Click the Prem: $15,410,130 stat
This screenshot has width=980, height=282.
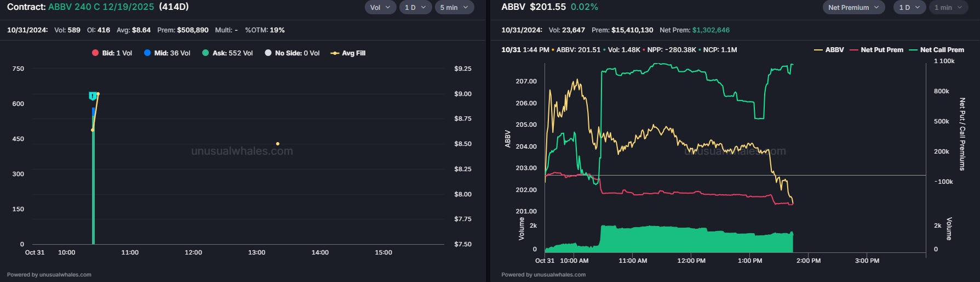[x=622, y=30]
